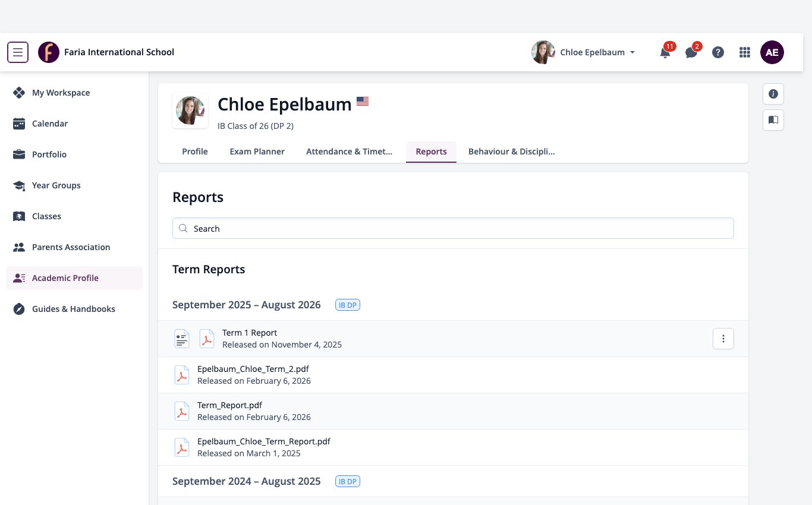
Task: Open notifications bell with 11 alerts
Action: pyautogui.click(x=665, y=52)
